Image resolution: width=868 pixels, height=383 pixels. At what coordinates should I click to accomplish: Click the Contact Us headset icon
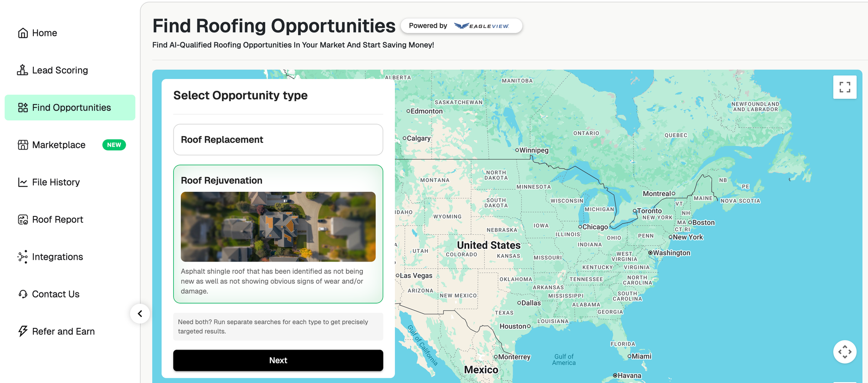click(x=23, y=294)
